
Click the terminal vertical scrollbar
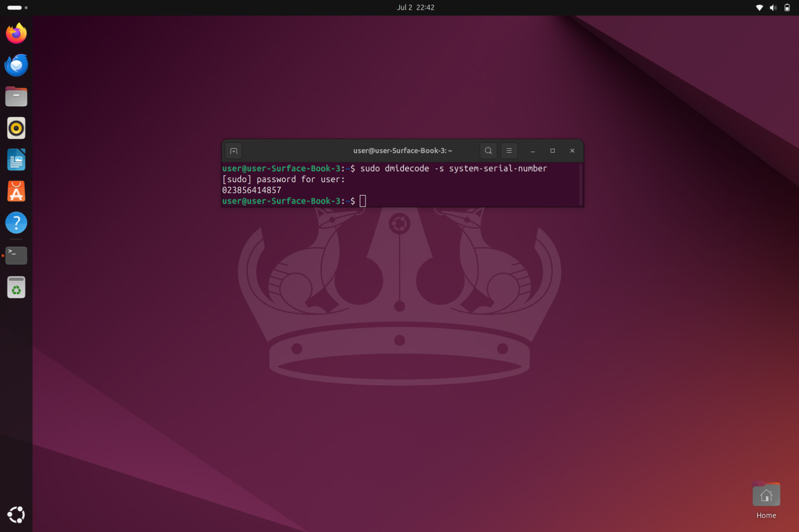click(581, 184)
